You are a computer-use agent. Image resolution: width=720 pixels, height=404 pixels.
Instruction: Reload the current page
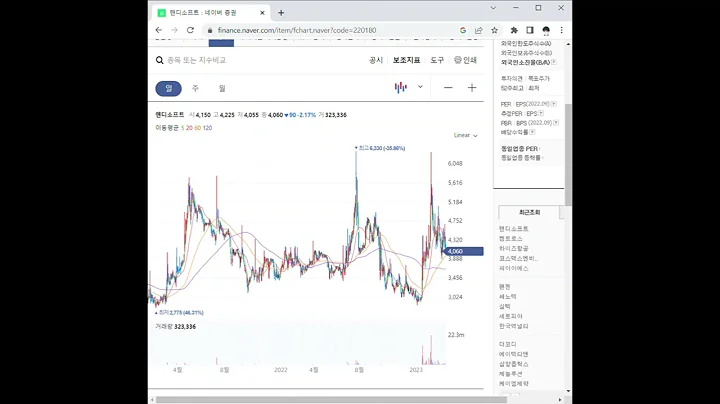tap(190, 30)
